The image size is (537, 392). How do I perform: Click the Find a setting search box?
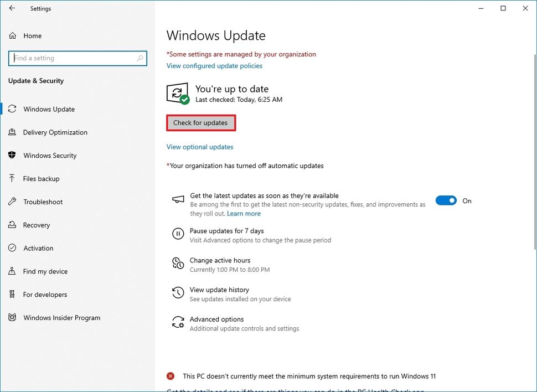click(x=78, y=58)
